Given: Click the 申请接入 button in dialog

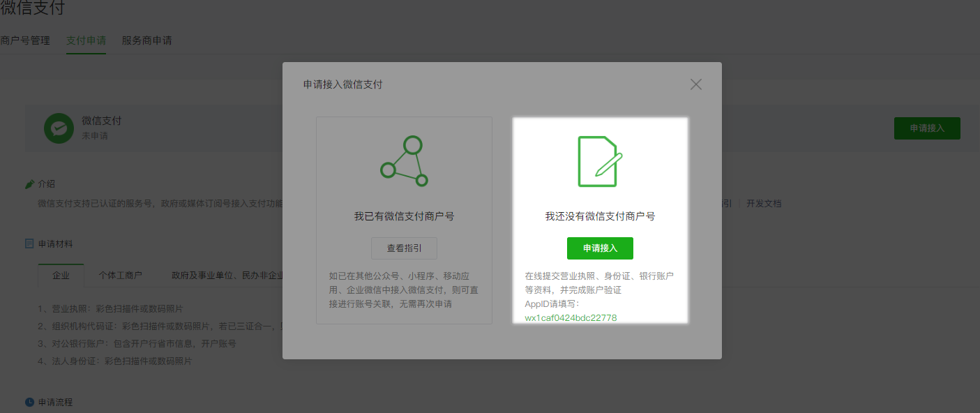Looking at the screenshot, I should coord(600,248).
